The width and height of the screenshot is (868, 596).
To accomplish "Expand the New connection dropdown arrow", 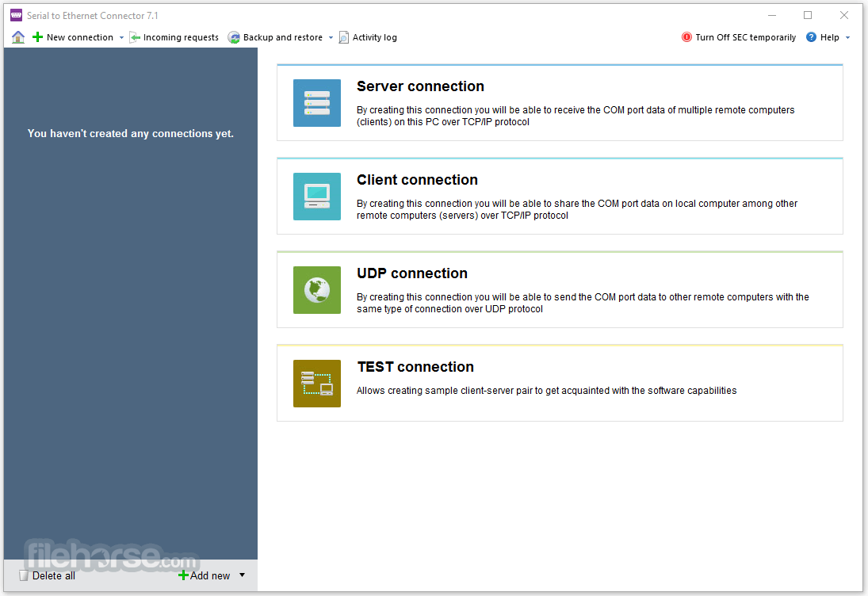I will 122,37.
